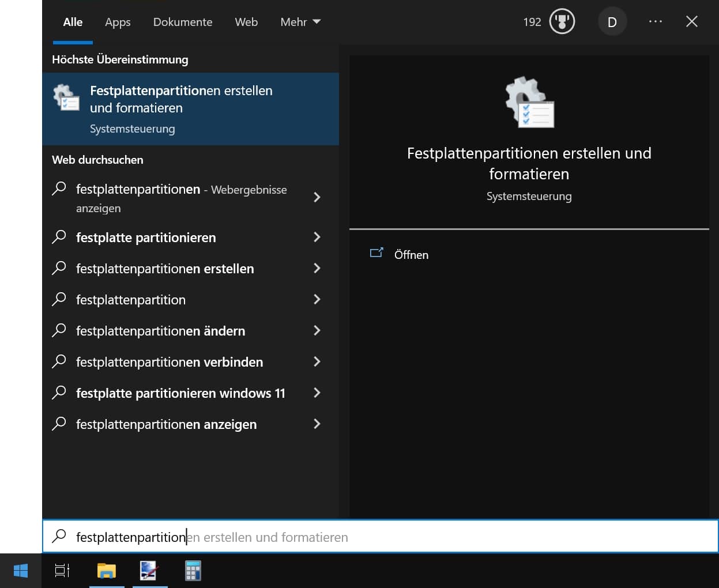Close the search panel with X
This screenshot has width=719, height=588.
click(692, 21)
